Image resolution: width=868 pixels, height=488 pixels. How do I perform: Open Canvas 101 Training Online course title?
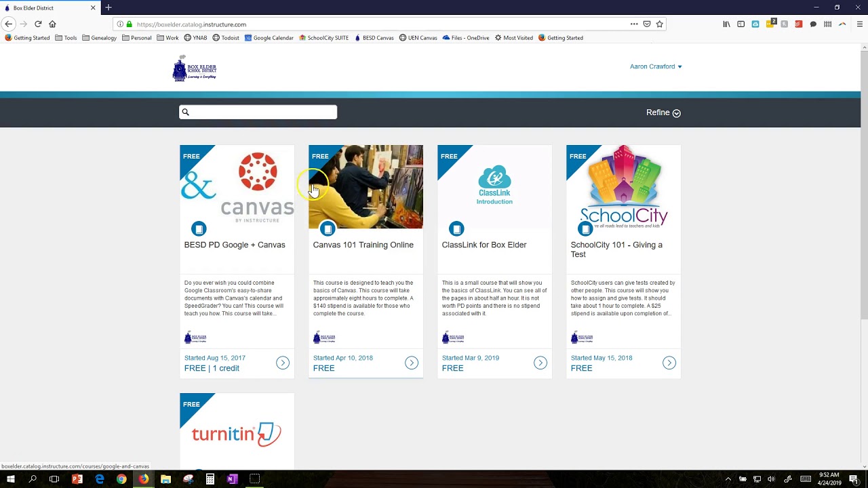(363, 245)
